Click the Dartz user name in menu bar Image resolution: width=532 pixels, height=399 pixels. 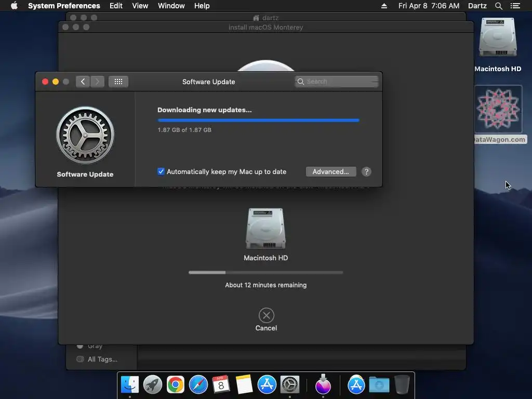[477, 6]
